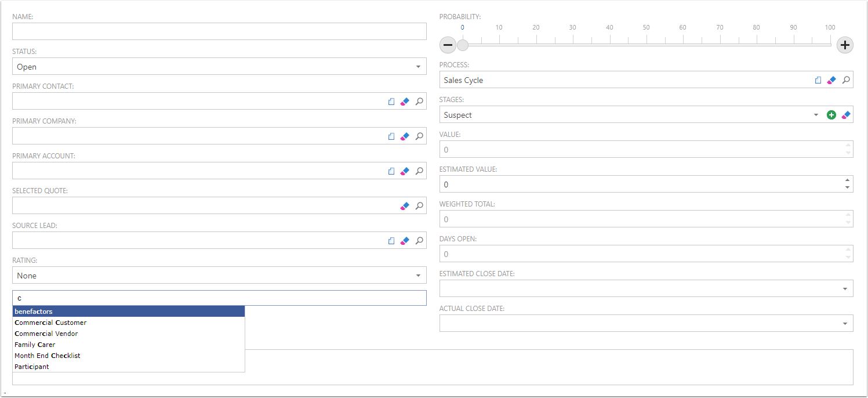Increment the Estimated Value spinner up
This screenshot has height=398, width=868.
[x=848, y=180]
